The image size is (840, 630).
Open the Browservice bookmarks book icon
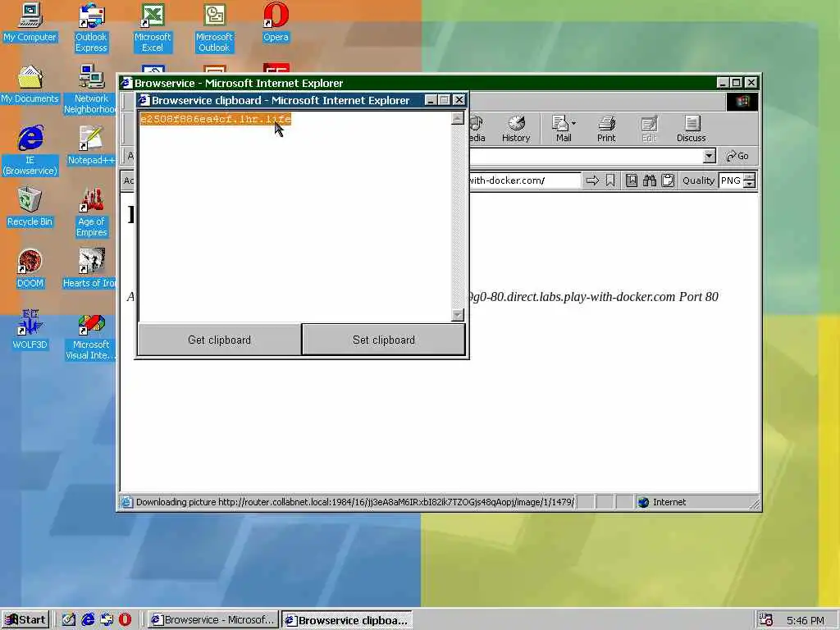click(x=632, y=180)
